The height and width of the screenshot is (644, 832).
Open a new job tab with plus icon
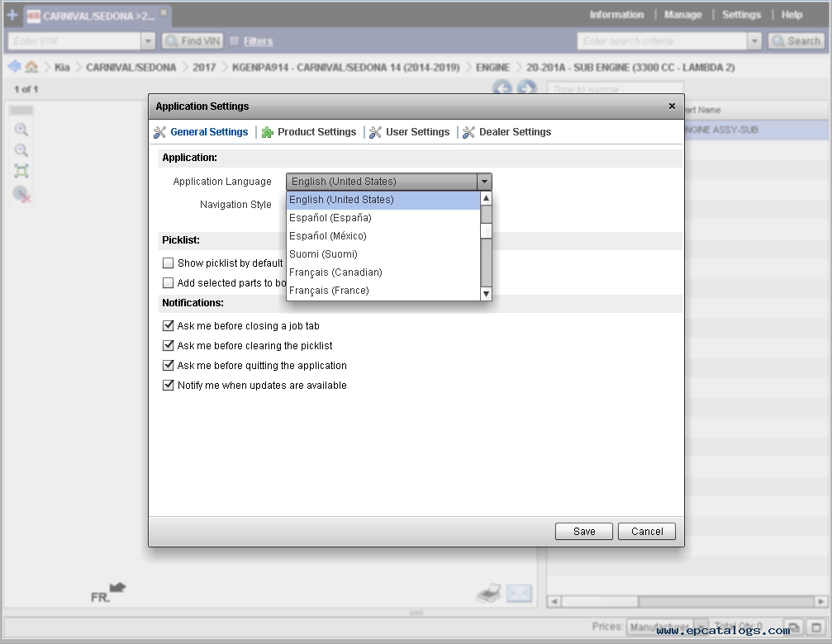12,16
